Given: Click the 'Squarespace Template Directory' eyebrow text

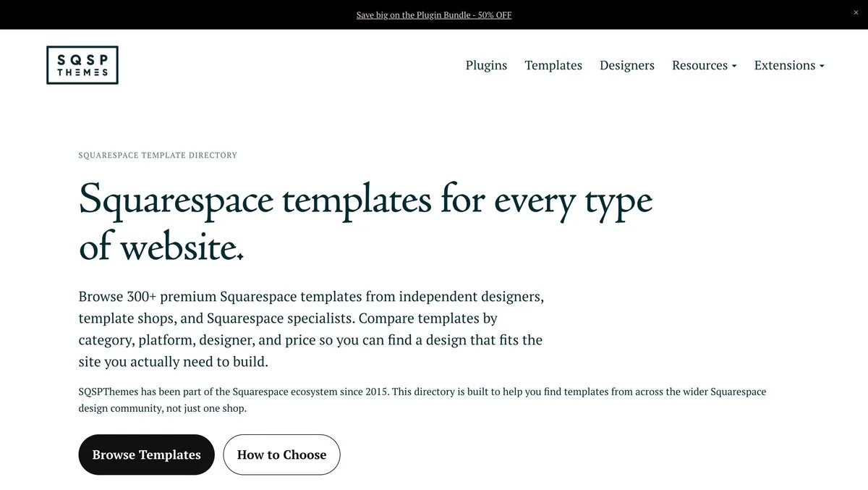Looking at the screenshot, I should pos(158,156).
